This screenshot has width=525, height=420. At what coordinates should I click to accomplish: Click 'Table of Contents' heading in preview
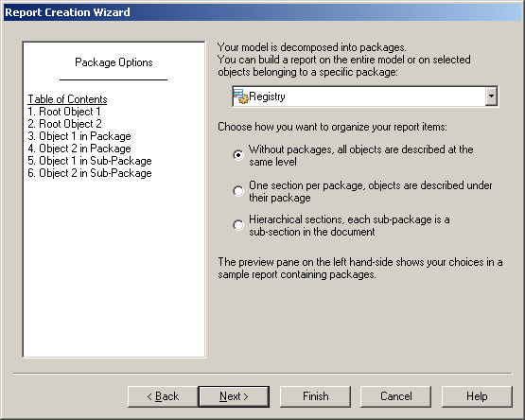[67, 99]
